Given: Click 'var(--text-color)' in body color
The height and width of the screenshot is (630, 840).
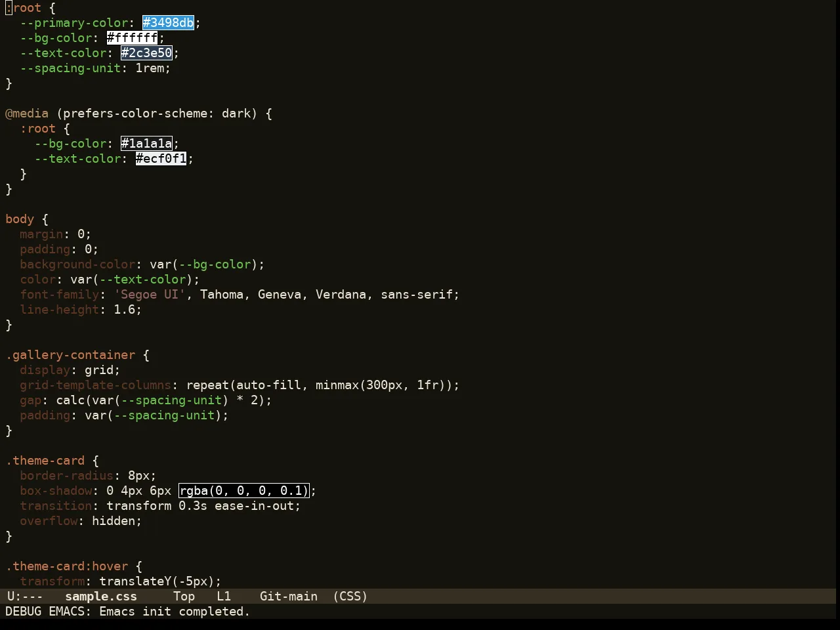Looking at the screenshot, I should coord(132,280).
